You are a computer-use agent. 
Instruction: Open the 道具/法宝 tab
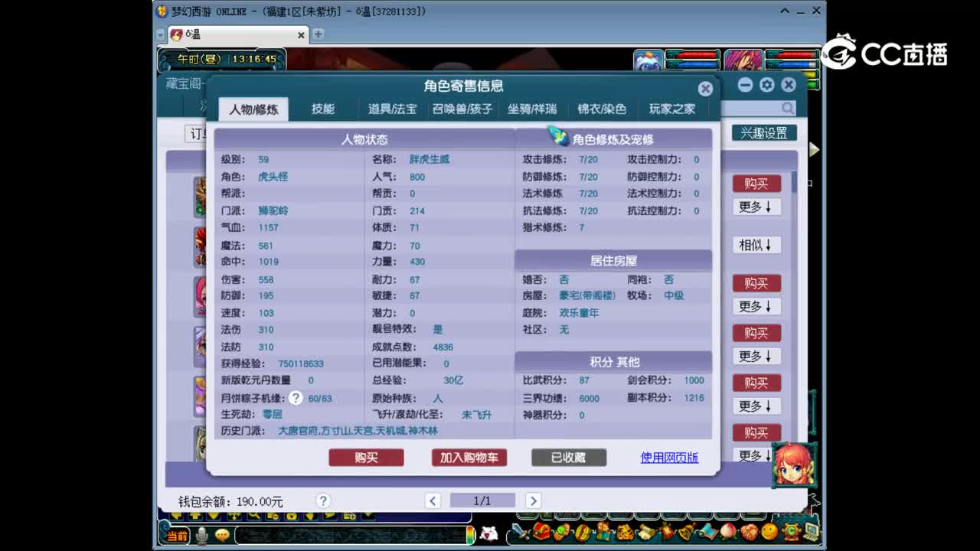[x=393, y=109]
